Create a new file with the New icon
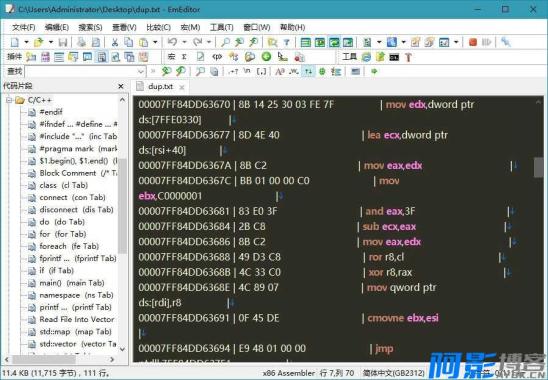Viewport: 548px width, 380px height. tap(15, 42)
